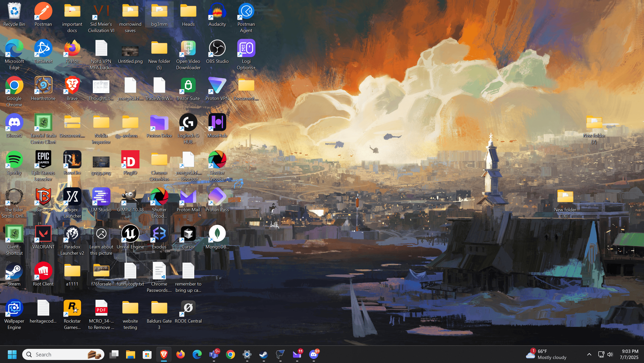This screenshot has width=644, height=363.
Task: Select Sid Meier's Civilization VI shortcut
Action: (101, 18)
